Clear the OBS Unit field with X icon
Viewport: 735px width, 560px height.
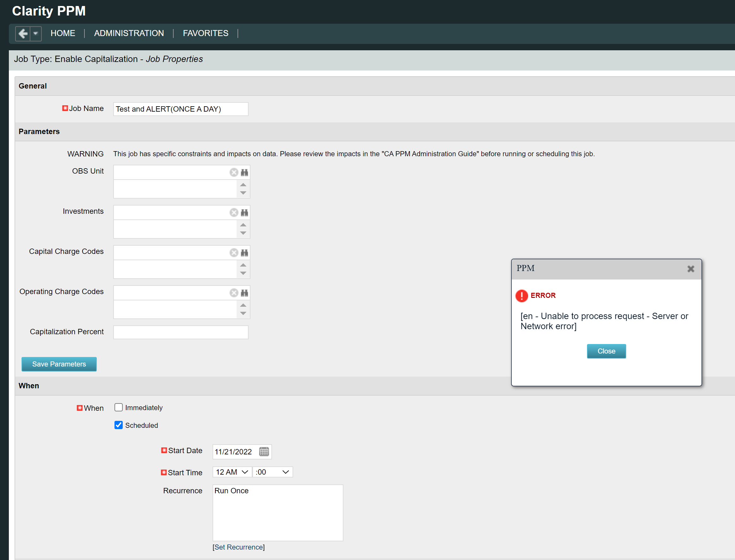pos(234,172)
